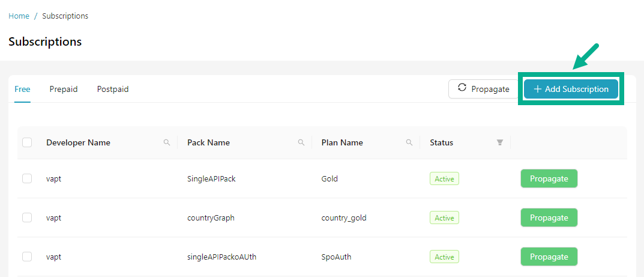The height and width of the screenshot is (277, 644).
Task: Open the Prepaid tab
Action: pos(64,90)
